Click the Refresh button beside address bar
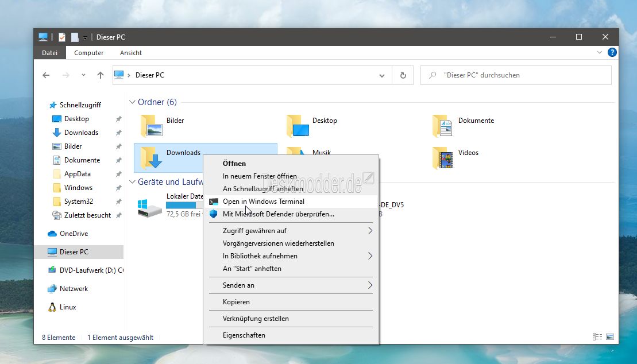This screenshot has width=637, height=364. point(403,75)
